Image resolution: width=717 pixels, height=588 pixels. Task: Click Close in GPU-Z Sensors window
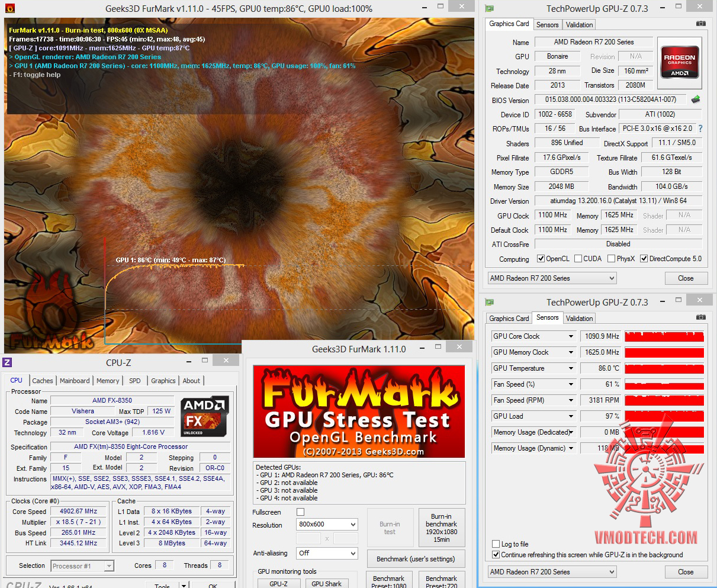(686, 572)
